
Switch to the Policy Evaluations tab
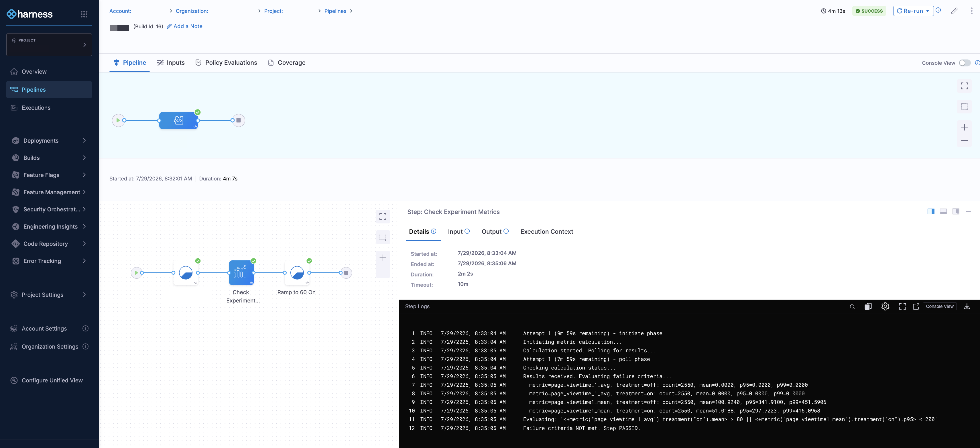(x=226, y=63)
